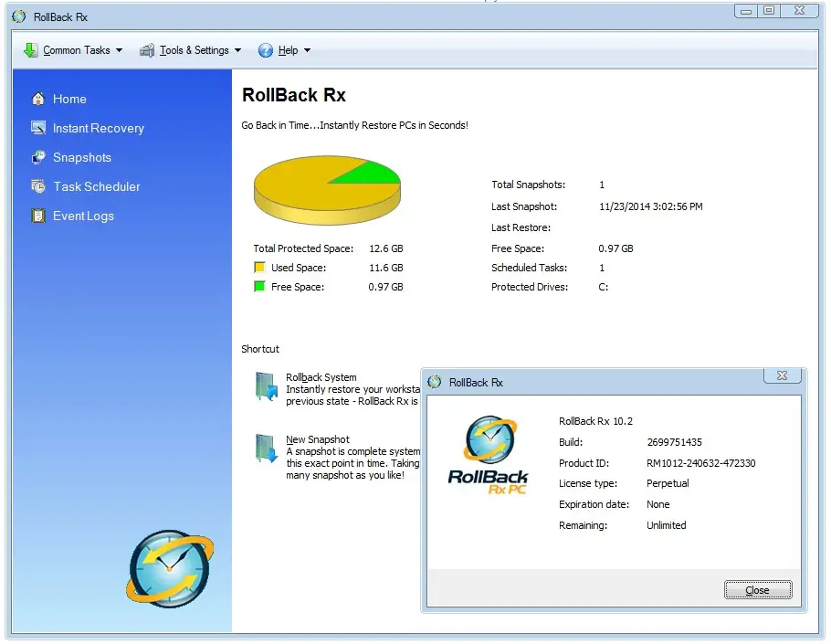Click the yellow Used Space color swatch
The image size is (831, 644).
coord(259,267)
